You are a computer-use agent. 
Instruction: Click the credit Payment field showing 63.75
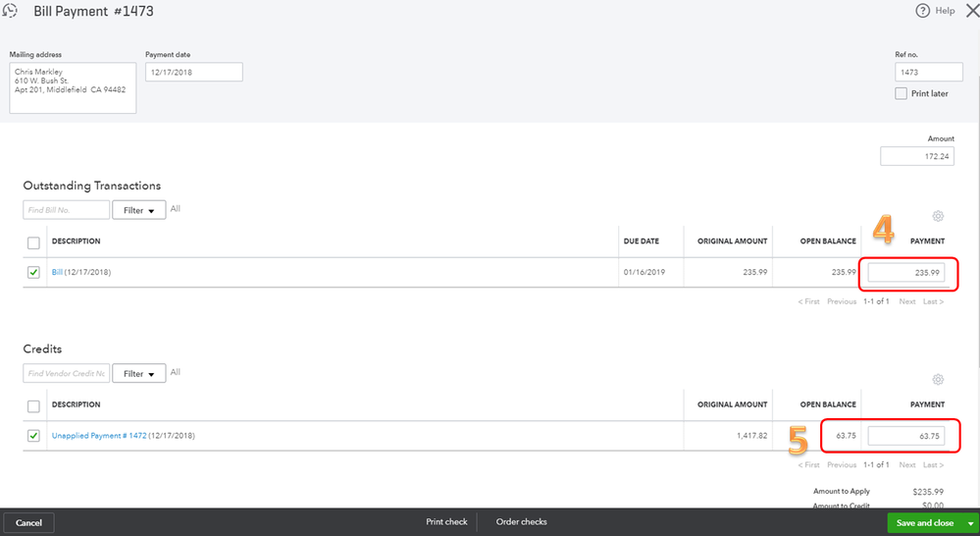click(905, 436)
